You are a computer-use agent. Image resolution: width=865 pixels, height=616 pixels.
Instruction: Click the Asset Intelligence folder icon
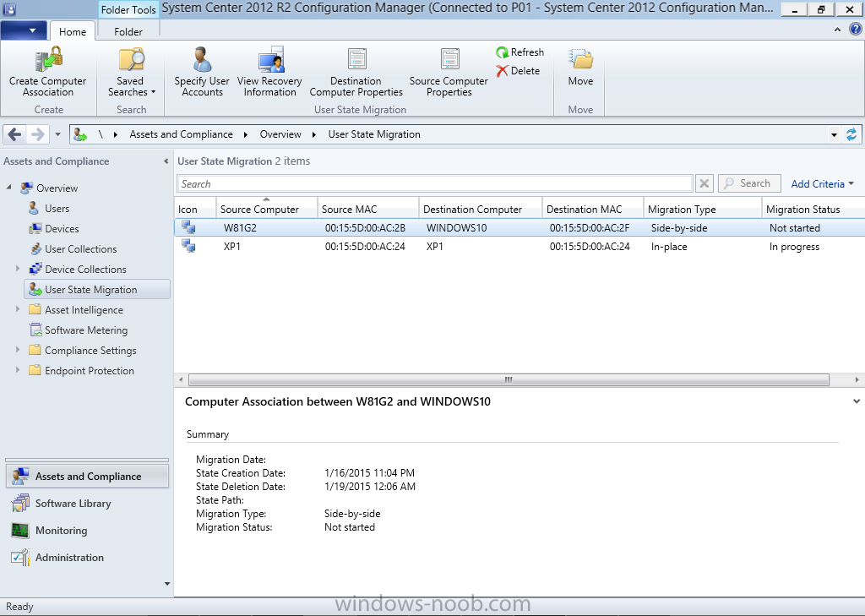(x=35, y=309)
